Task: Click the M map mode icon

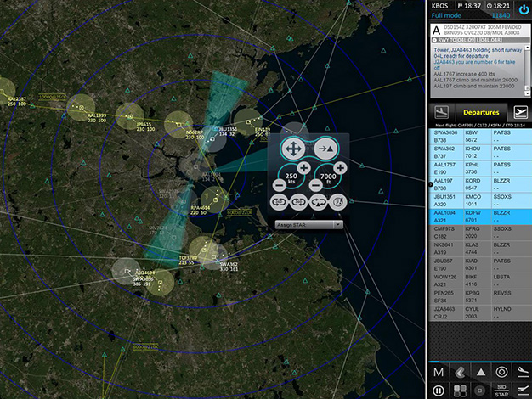Action: coord(438,372)
